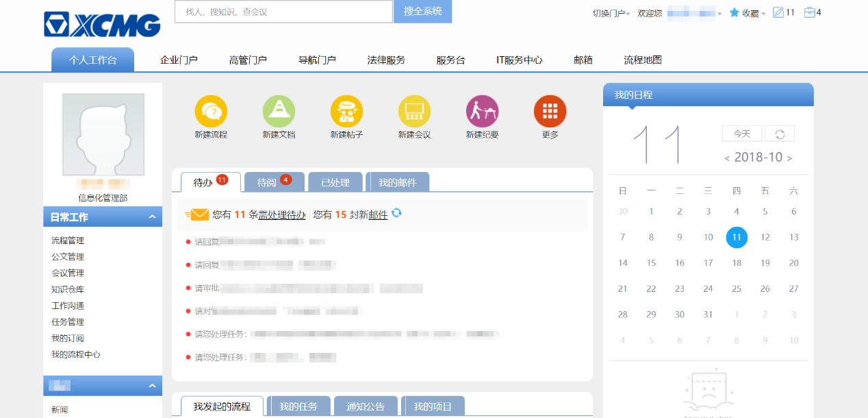Select date 19 on calendar
868x418 pixels.
tap(765, 262)
